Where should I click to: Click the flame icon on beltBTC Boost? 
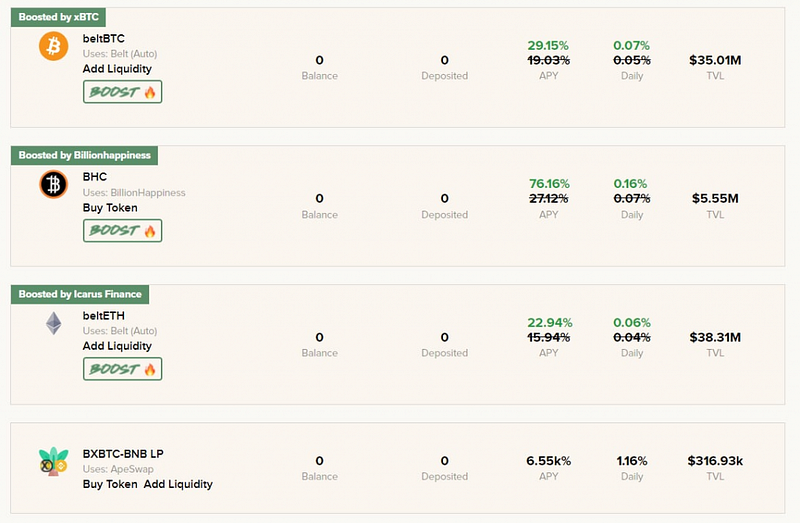point(149,92)
